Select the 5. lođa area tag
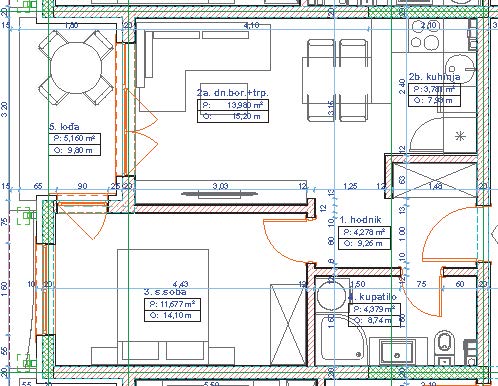Screen dimensions: 498x386 point(75,144)
